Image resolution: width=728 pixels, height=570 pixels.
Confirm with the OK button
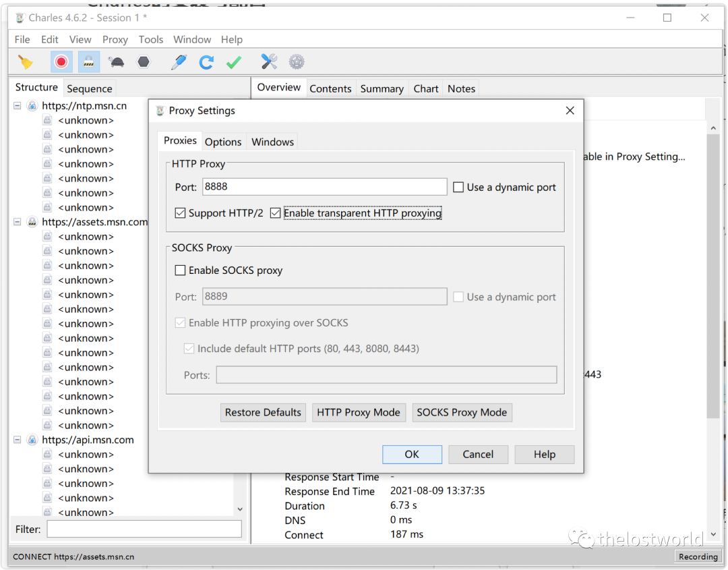point(412,455)
